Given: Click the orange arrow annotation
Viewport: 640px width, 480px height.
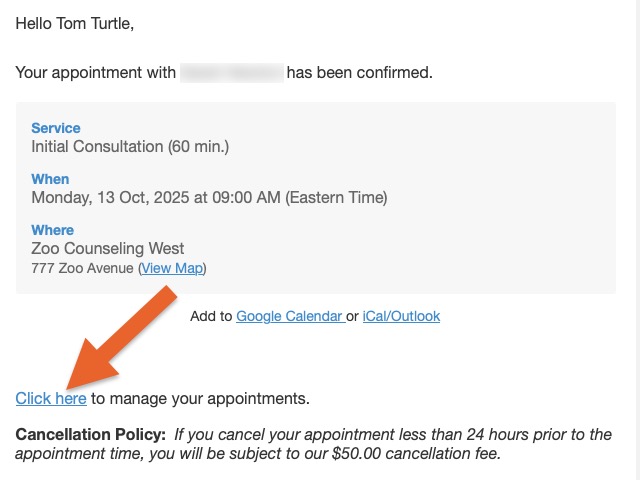Looking at the screenshot, I should tap(121, 338).
